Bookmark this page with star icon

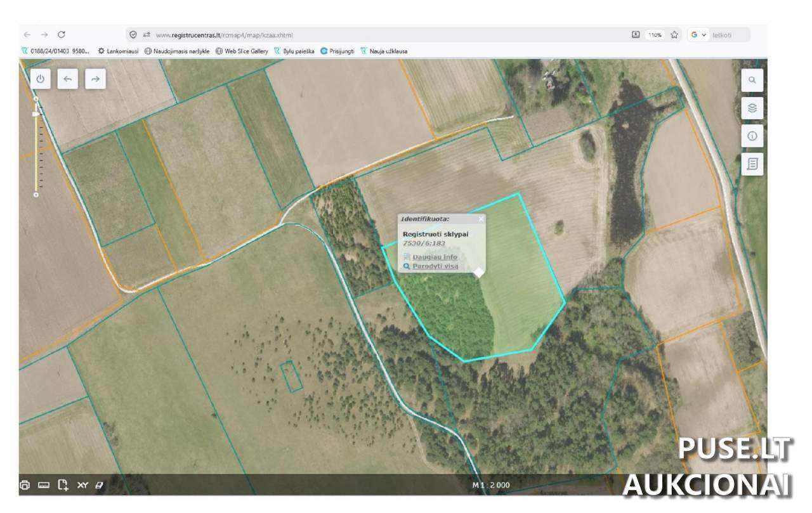coord(674,35)
